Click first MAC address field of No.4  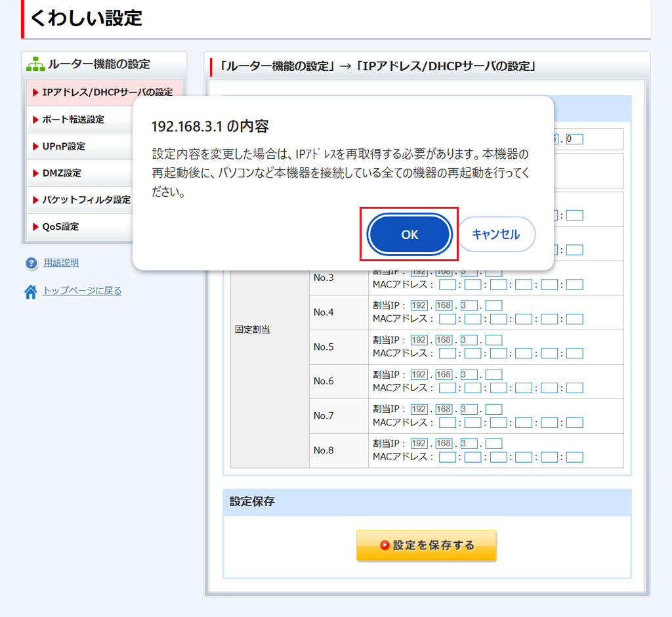(x=448, y=319)
